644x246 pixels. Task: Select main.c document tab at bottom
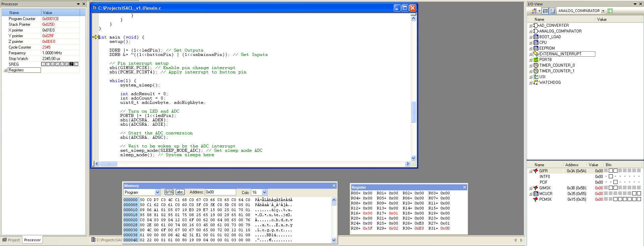(x=107, y=240)
